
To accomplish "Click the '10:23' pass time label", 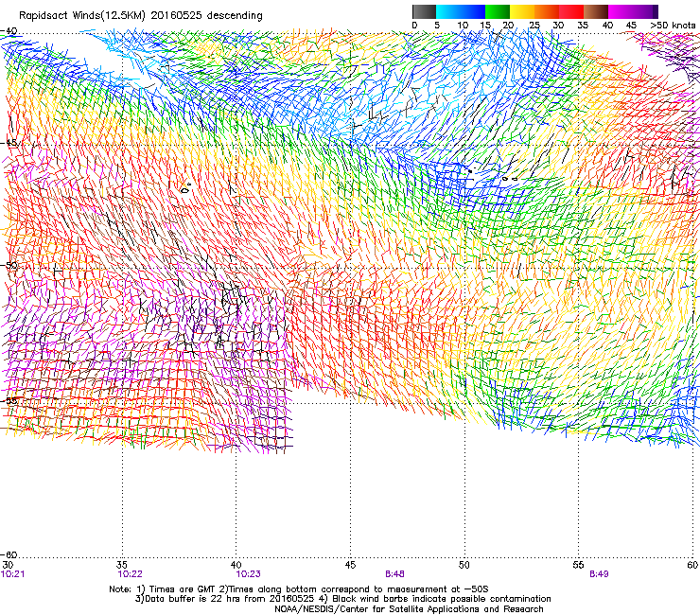I will click(249, 574).
